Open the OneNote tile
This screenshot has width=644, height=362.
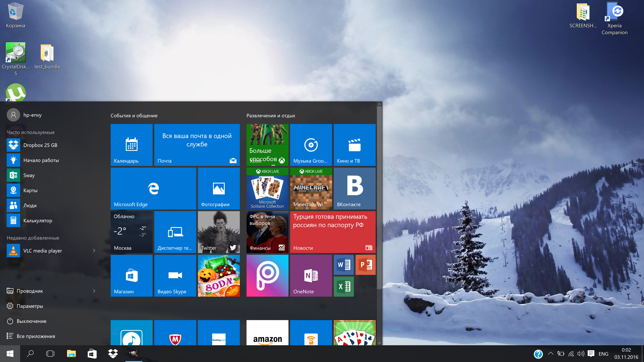pos(311,276)
